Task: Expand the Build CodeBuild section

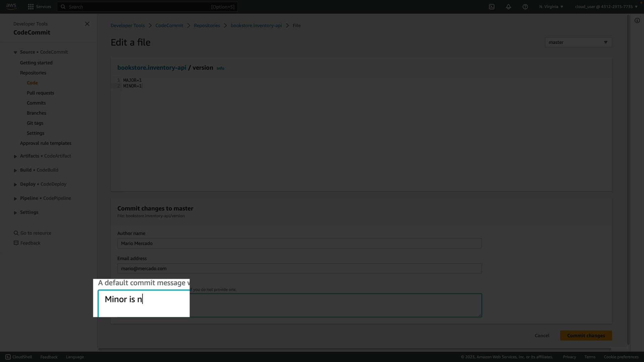Action: (15, 170)
